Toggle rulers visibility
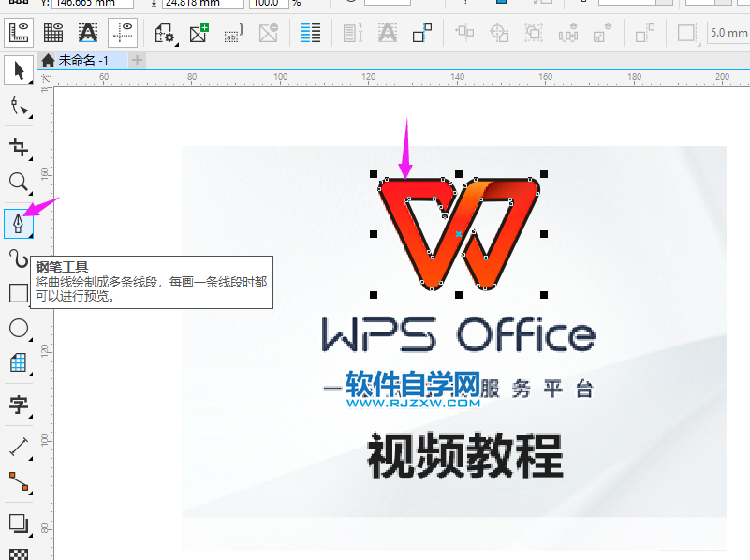The image size is (750, 560). click(x=19, y=33)
